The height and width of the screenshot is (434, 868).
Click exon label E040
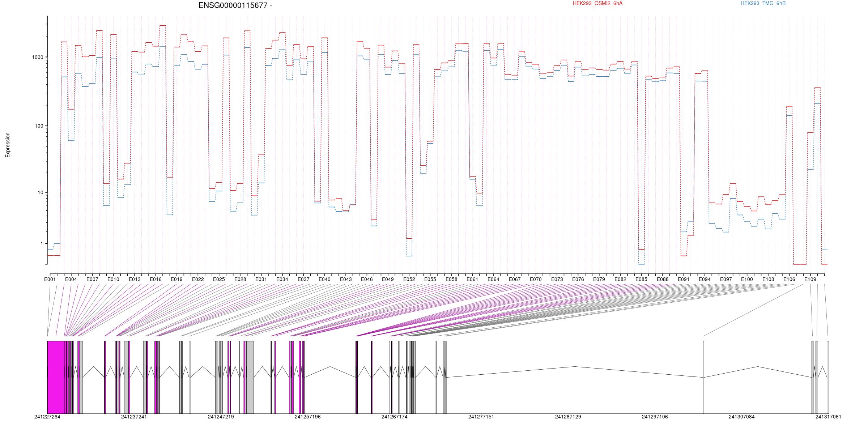tap(324, 280)
